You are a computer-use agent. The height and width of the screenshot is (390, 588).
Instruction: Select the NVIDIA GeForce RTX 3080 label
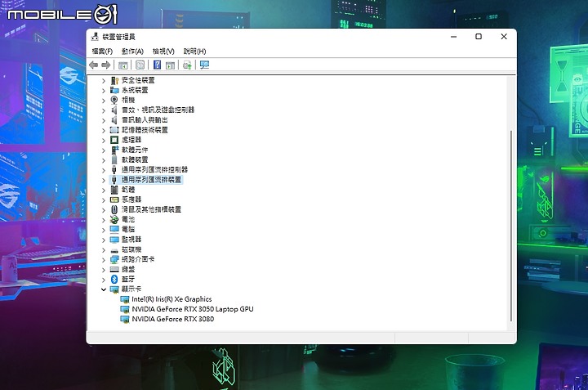click(173, 319)
